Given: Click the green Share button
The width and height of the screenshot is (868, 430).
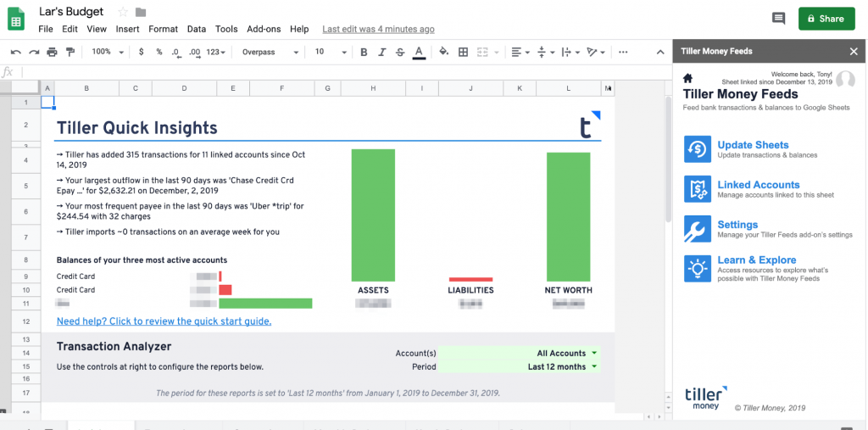Looking at the screenshot, I should [826, 19].
